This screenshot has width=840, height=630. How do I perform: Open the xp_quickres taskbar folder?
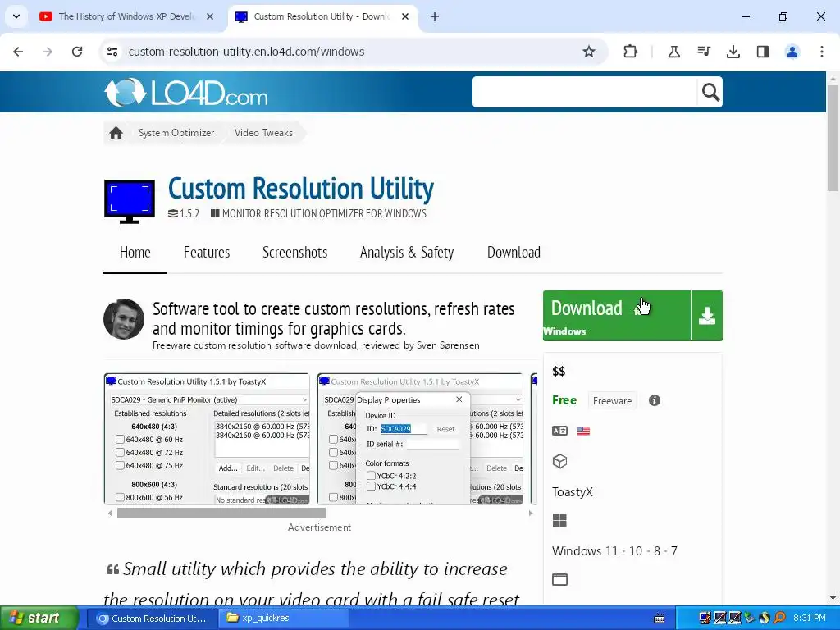(283, 619)
